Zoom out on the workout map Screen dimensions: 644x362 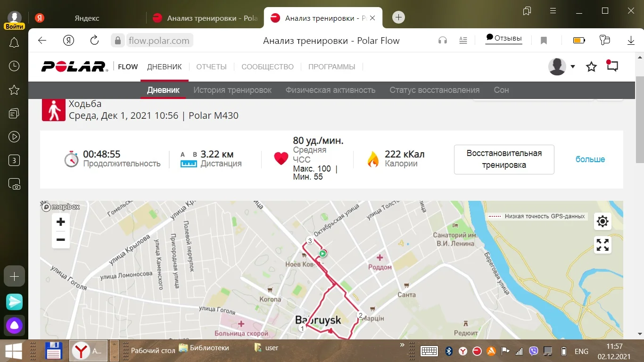61,239
